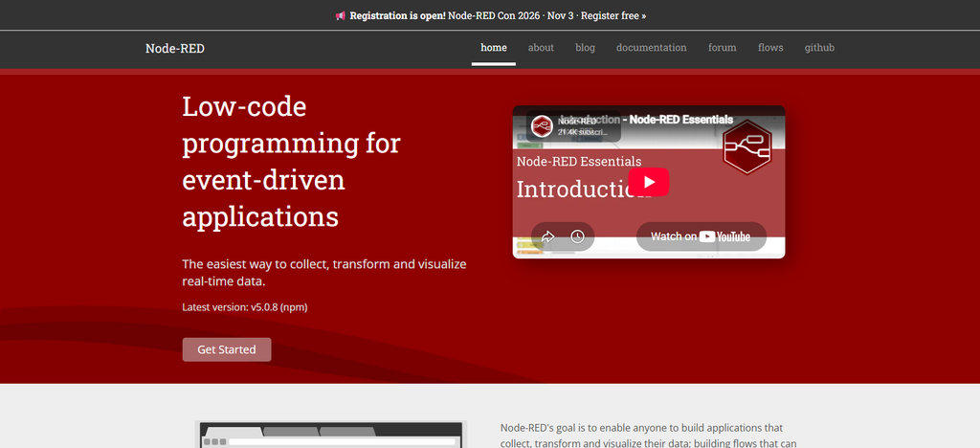Screen dimensions: 980x448
Task: Visit the forum nav item
Action: pos(722,48)
